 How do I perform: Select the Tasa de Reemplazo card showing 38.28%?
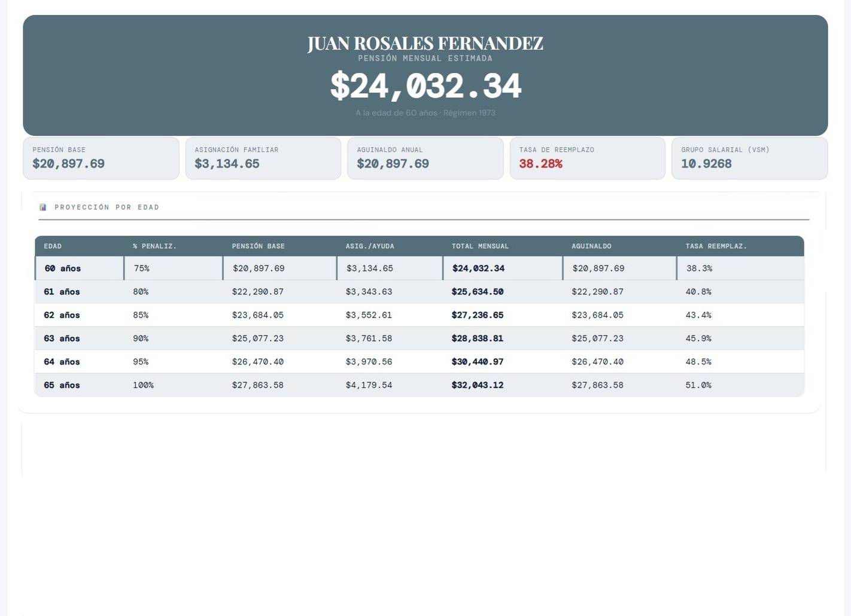pyautogui.click(x=588, y=158)
